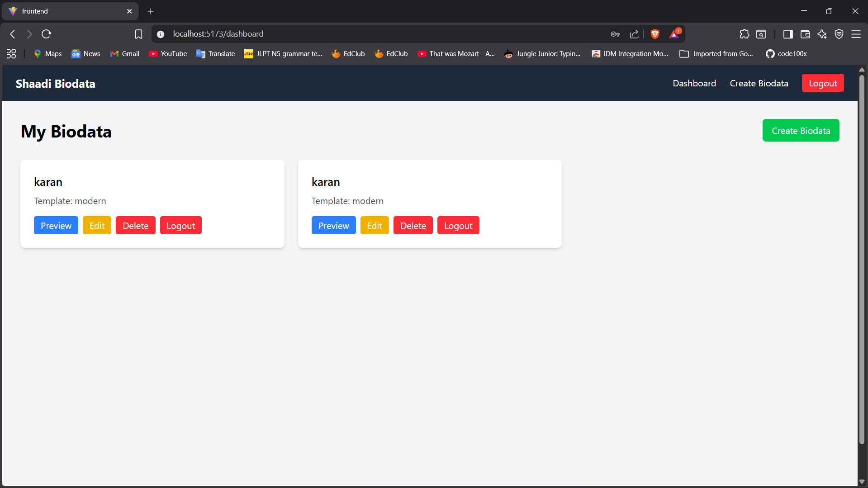Click the page vertical scrollbar thumb
This screenshot has height=488, width=868.
click(862, 260)
